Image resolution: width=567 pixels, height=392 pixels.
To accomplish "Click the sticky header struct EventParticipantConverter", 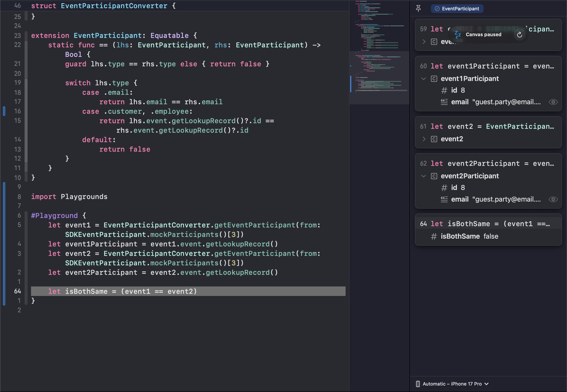I will (x=103, y=6).
